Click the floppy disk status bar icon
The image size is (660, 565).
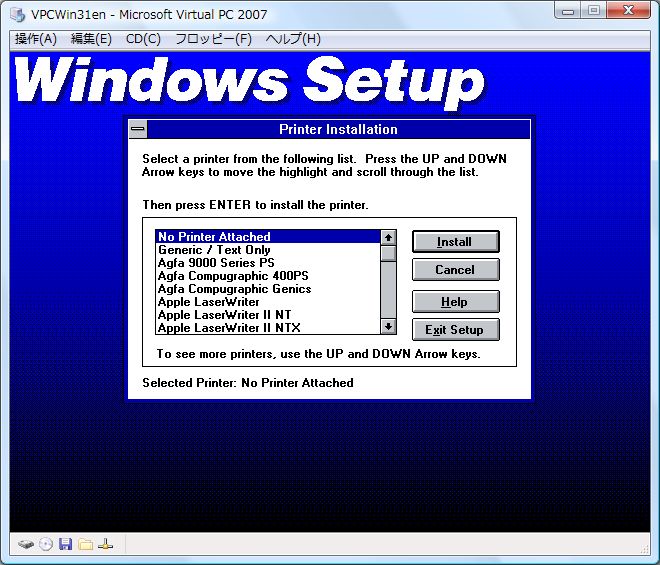pyautogui.click(x=65, y=544)
